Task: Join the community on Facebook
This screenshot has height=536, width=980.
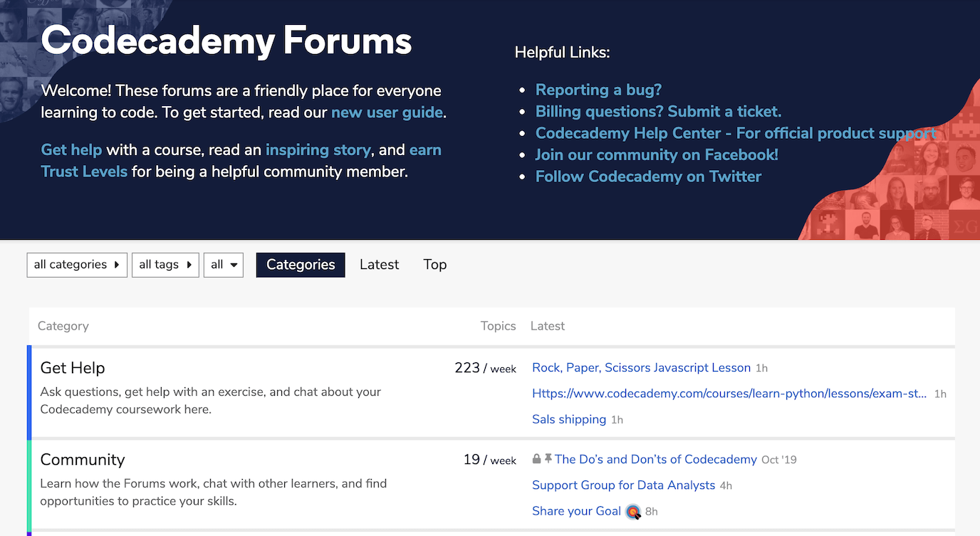Action: [x=656, y=154]
